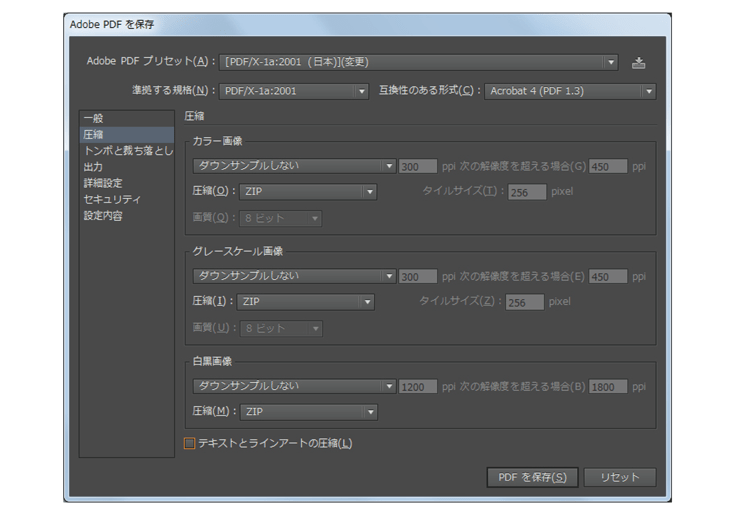Open the Adobe PDF プリセット dropdown
The width and height of the screenshot is (735, 515).
[x=418, y=62]
